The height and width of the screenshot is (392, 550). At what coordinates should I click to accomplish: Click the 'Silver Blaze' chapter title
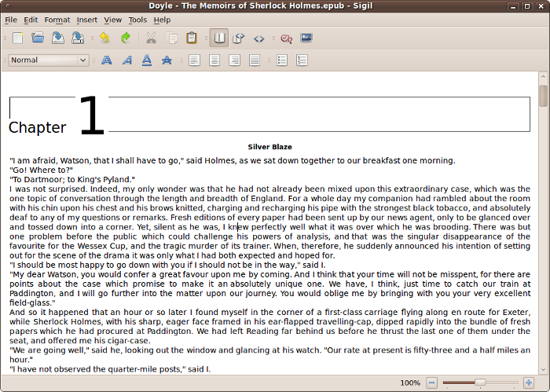pos(269,147)
